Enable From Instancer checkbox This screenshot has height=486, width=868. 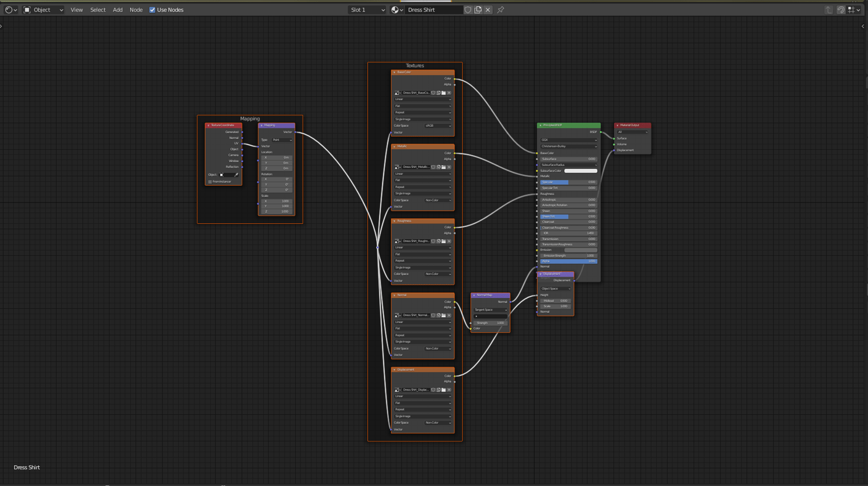click(x=210, y=182)
